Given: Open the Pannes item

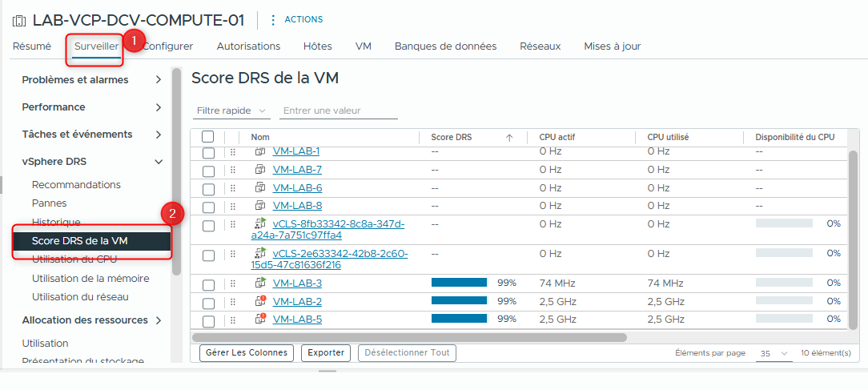Looking at the screenshot, I should 50,203.
